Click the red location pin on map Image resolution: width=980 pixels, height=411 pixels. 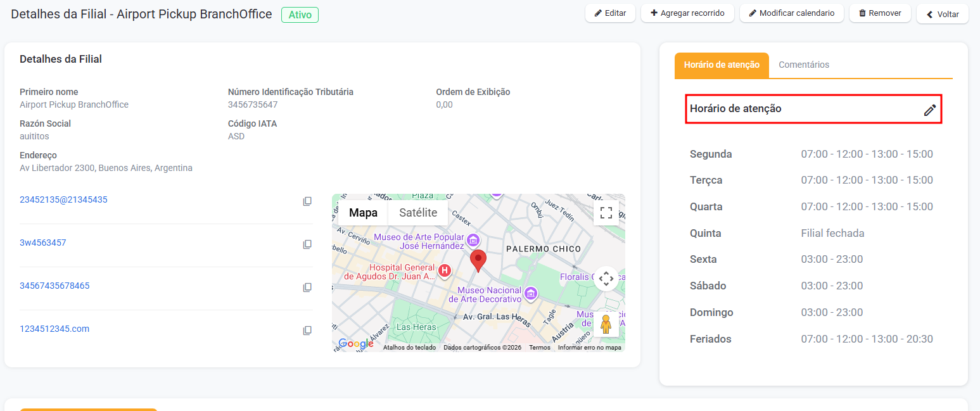[478, 260]
